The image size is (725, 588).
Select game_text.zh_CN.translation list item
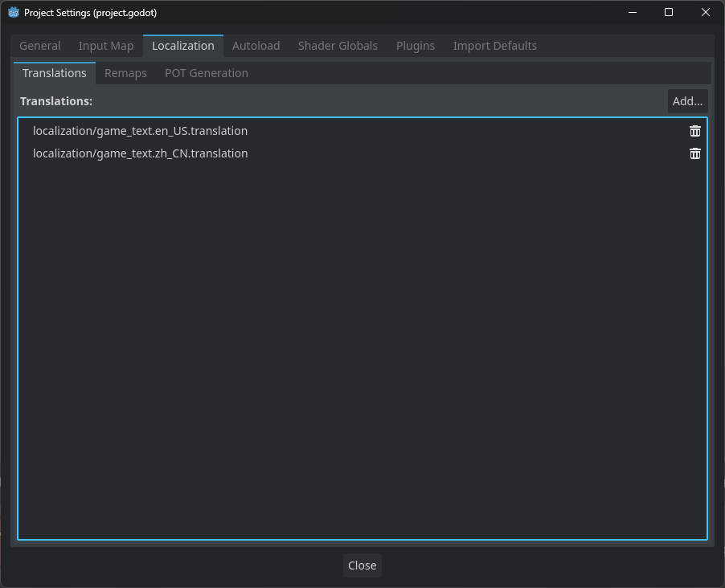coord(141,153)
